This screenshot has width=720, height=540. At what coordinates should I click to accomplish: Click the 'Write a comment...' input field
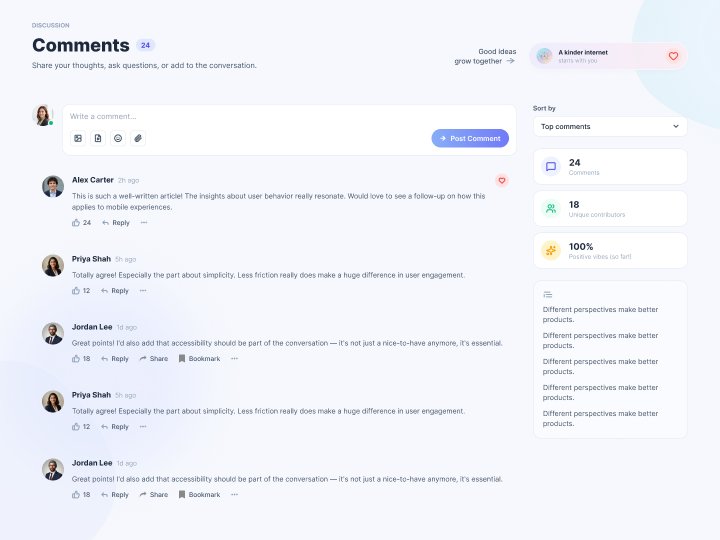pos(289,117)
